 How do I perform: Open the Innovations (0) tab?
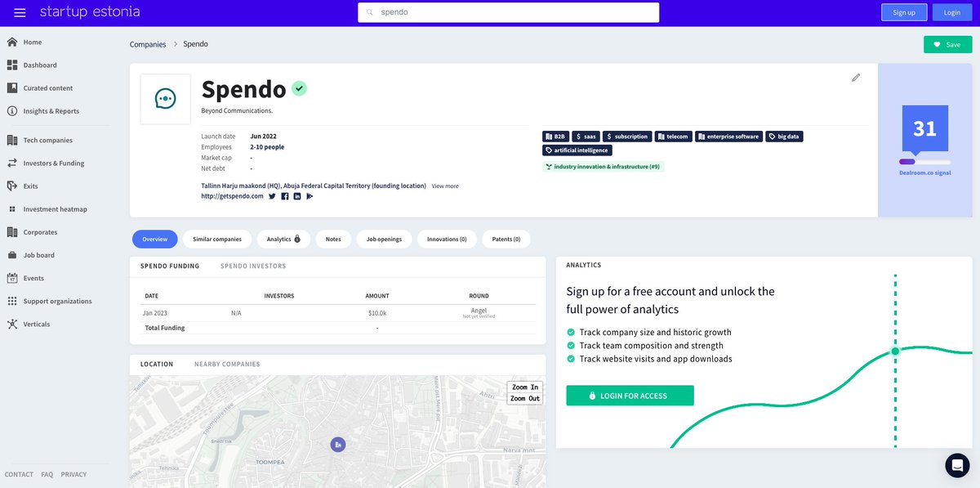[447, 239]
